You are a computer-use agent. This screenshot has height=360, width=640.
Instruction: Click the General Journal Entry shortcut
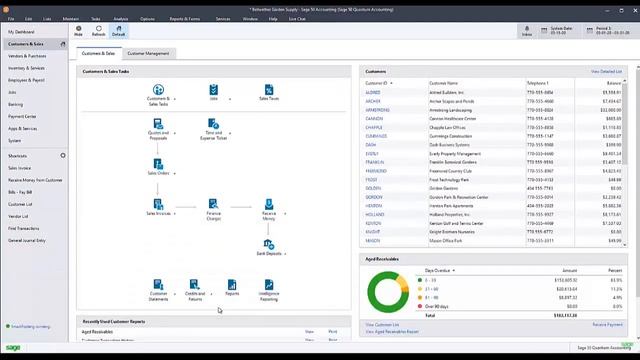pyautogui.click(x=27, y=240)
